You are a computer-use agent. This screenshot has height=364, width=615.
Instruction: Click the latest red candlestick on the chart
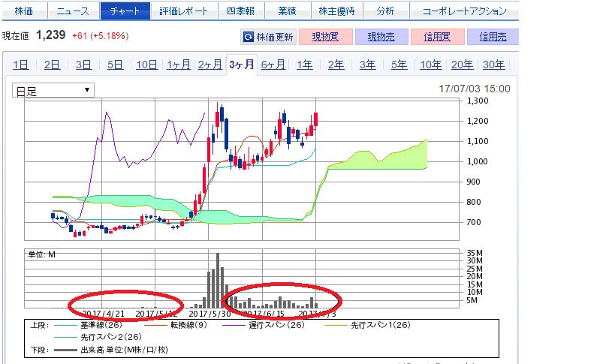pyautogui.click(x=315, y=119)
